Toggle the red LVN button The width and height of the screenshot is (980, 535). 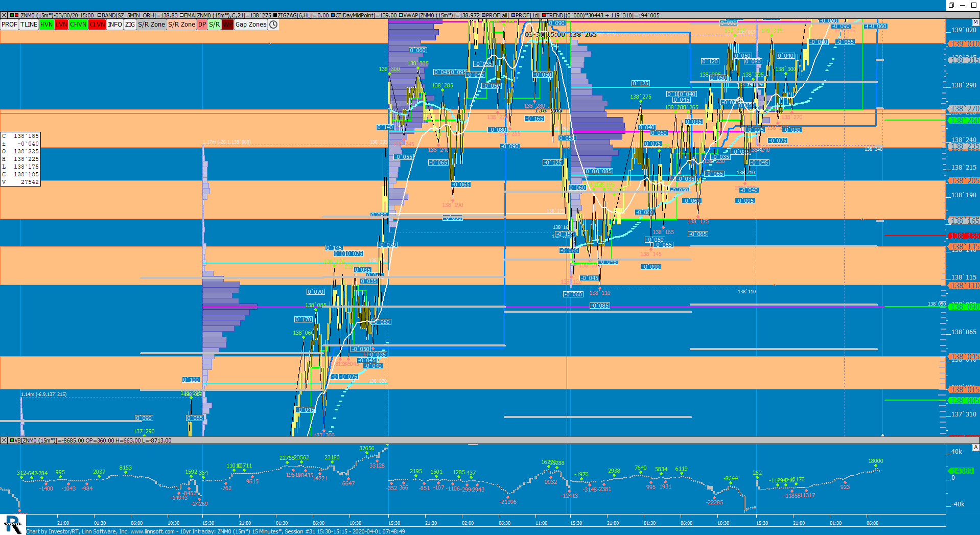click(61, 25)
